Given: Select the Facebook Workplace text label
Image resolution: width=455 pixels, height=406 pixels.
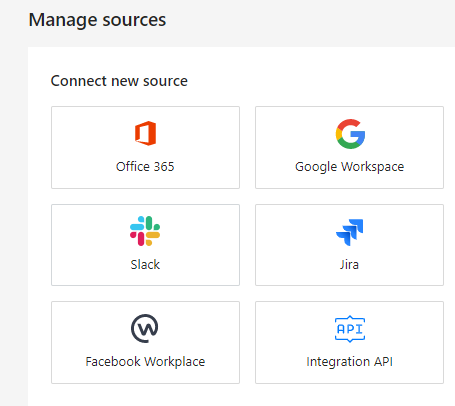Looking at the screenshot, I should 145,362.
